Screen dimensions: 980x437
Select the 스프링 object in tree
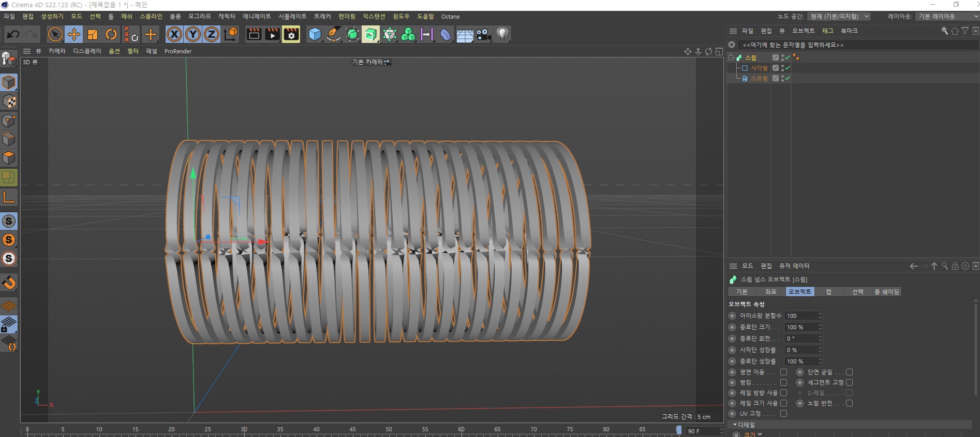(x=759, y=78)
